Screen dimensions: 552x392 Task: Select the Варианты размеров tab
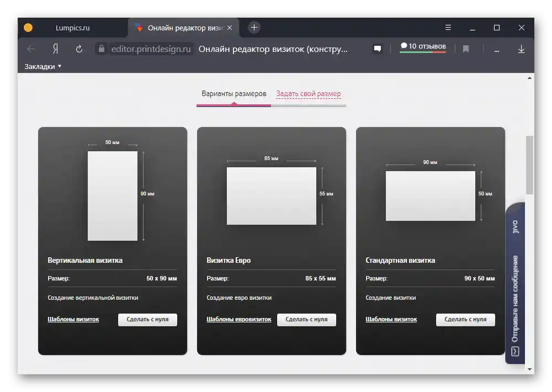coord(233,94)
